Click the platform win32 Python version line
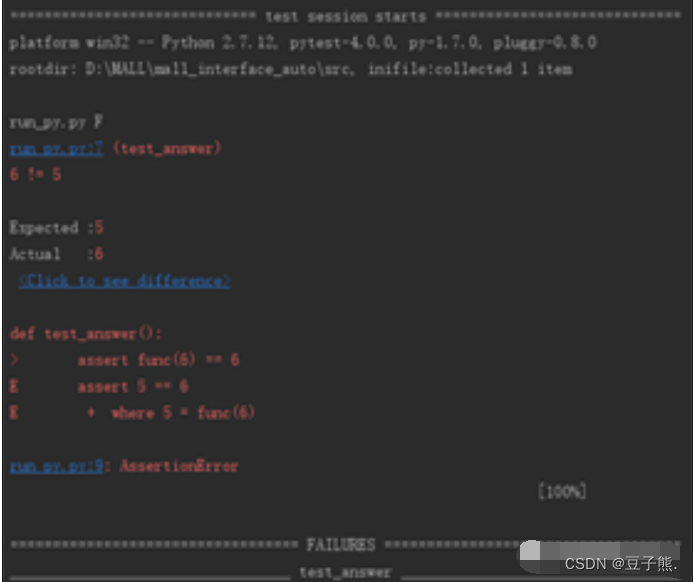 [303, 42]
